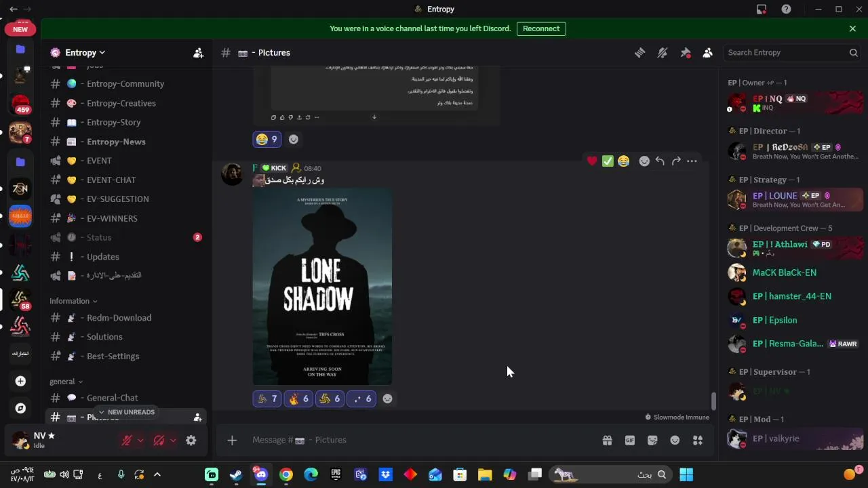The width and height of the screenshot is (868, 488).
Task: Reply to the LONE SHADOW message
Action: click(x=660, y=161)
